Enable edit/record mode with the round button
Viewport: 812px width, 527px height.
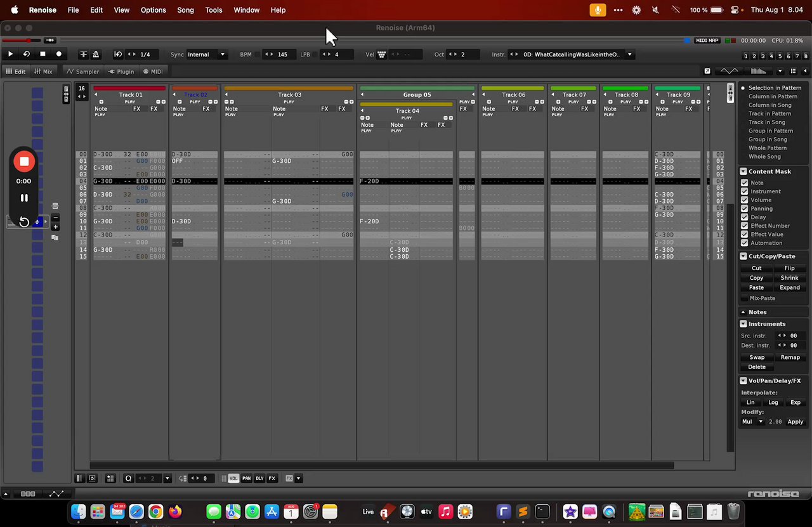coord(59,55)
